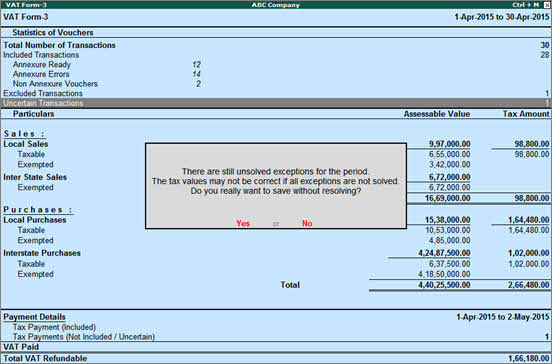Choose No in the exceptions dialog
The image size is (552, 364).
point(307,224)
